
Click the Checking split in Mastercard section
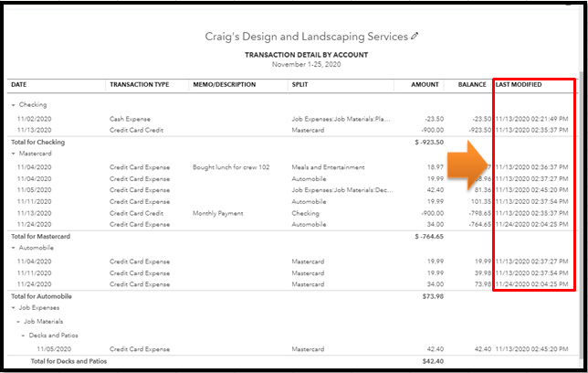(305, 213)
